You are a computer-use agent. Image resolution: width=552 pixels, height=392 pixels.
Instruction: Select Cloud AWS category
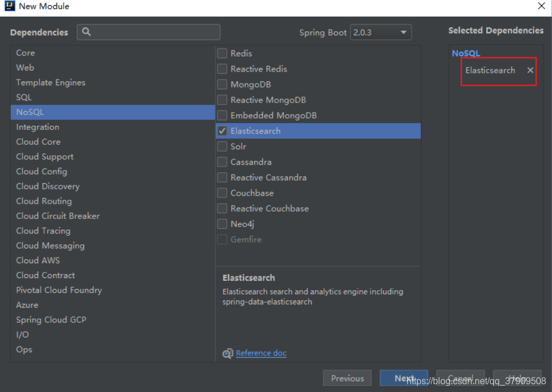tap(113, 260)
